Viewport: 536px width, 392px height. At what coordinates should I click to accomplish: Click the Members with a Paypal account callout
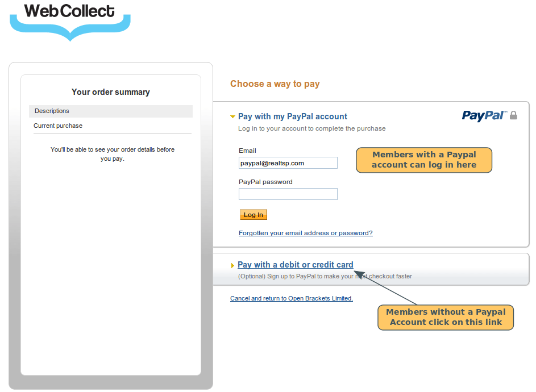[423, 160]
